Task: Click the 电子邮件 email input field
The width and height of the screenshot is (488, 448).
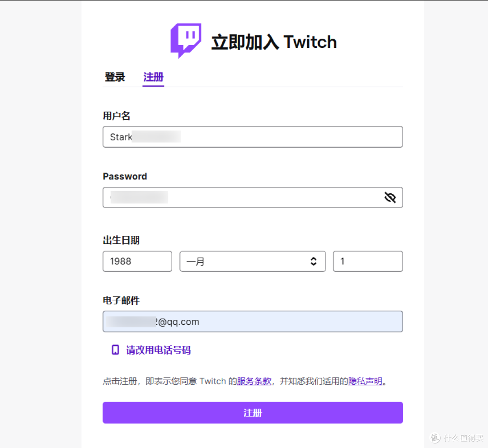Action: point(253,322)
